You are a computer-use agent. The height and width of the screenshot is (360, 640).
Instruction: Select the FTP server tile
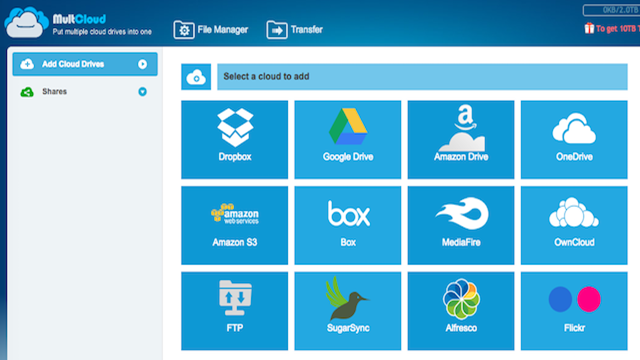(x=234, y=311)
